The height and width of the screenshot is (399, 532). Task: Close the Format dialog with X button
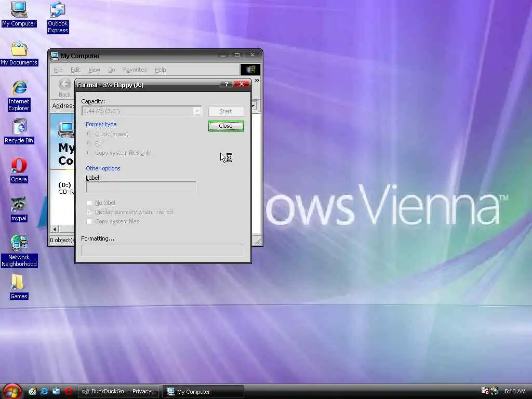pyautogui.click(x=241, y=84)
